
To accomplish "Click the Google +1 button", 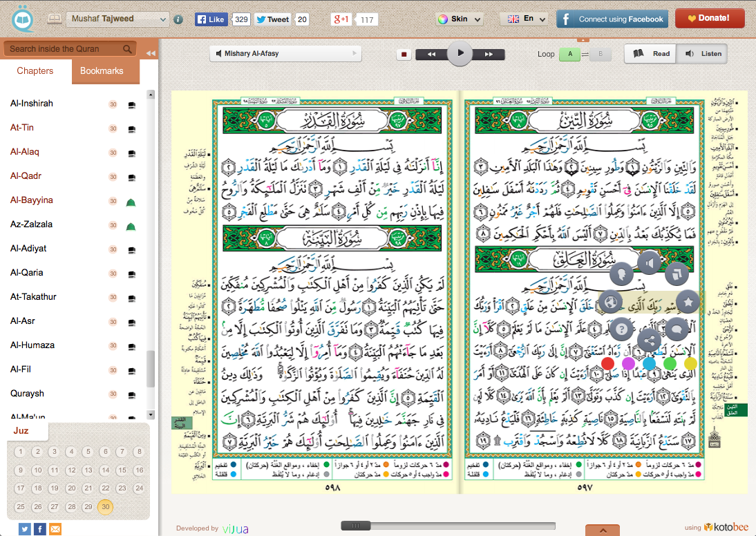I will tap(341, 19).
